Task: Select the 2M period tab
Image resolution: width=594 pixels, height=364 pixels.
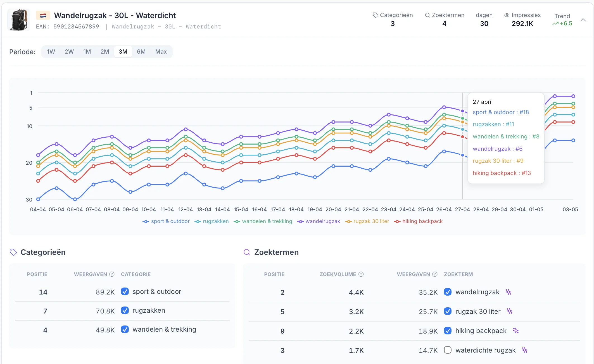Action: (105, 52)
